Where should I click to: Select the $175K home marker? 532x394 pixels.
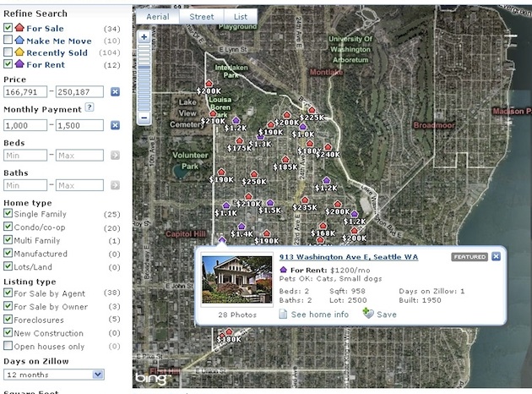240,140
